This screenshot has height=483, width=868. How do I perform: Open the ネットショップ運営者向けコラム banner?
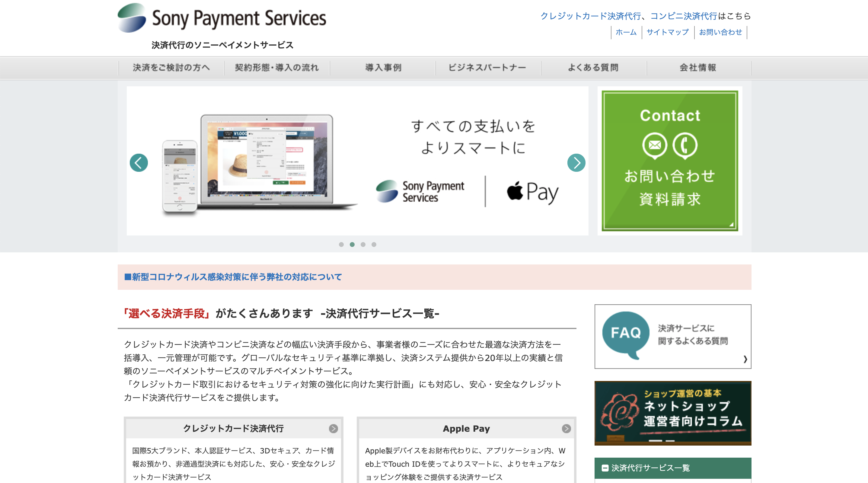(x=672, y=413)
